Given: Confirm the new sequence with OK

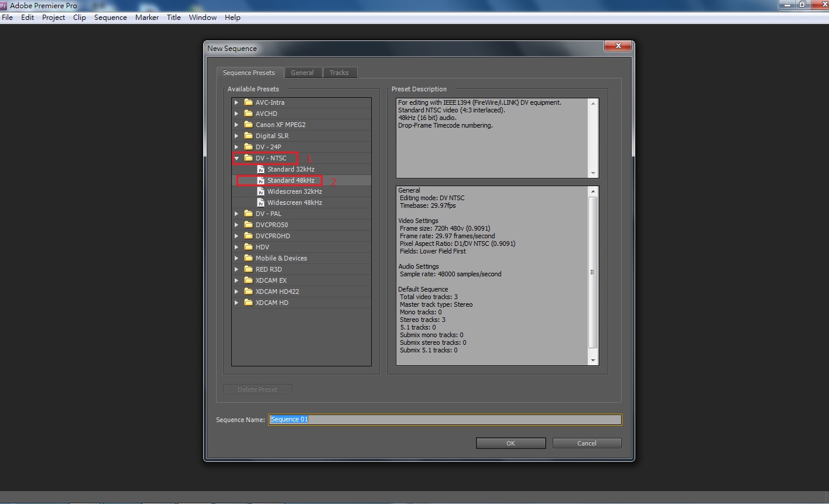Looking at the screenshot, I should point(511,443).
